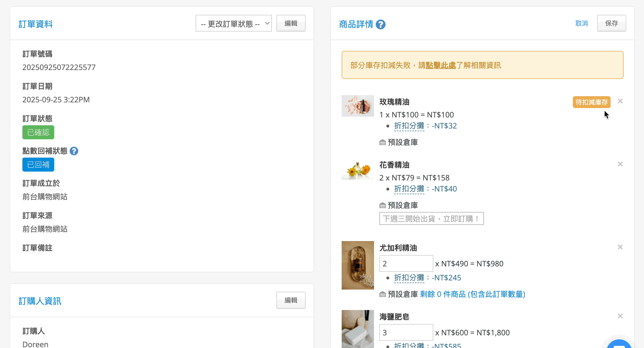644x348 pixels.
Task: Click order date 2025-09-25 3:22PM
Action: tap(56, 100)
